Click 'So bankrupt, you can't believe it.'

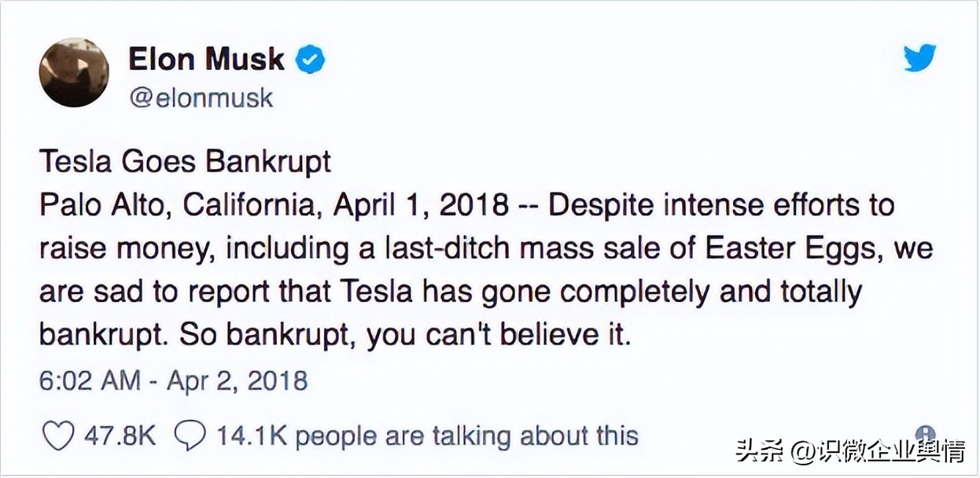406,335
